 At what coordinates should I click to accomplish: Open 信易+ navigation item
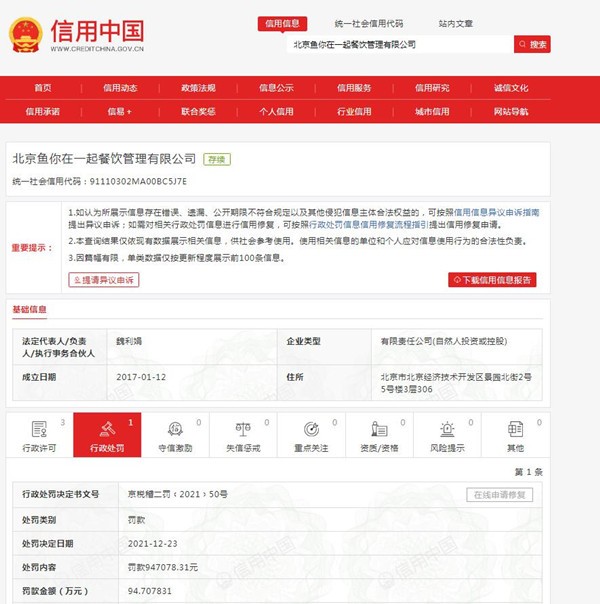(x=119, y=112)
